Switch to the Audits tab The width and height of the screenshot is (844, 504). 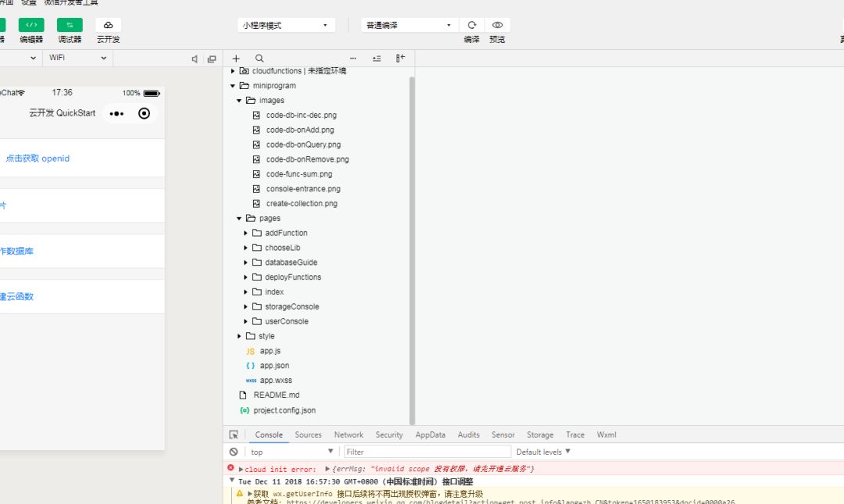(468, 434)
